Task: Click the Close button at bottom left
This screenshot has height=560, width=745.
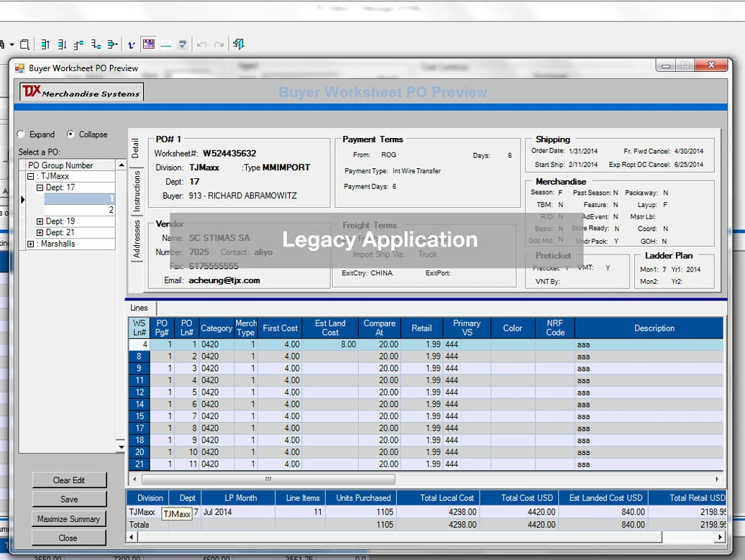Action: (x=69, y=538)
